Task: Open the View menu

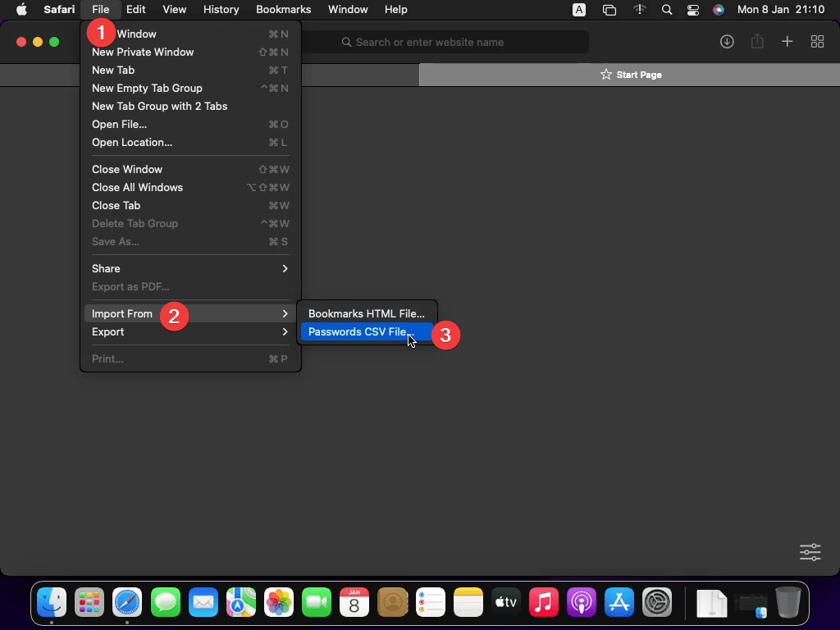Action: point(174,10)
